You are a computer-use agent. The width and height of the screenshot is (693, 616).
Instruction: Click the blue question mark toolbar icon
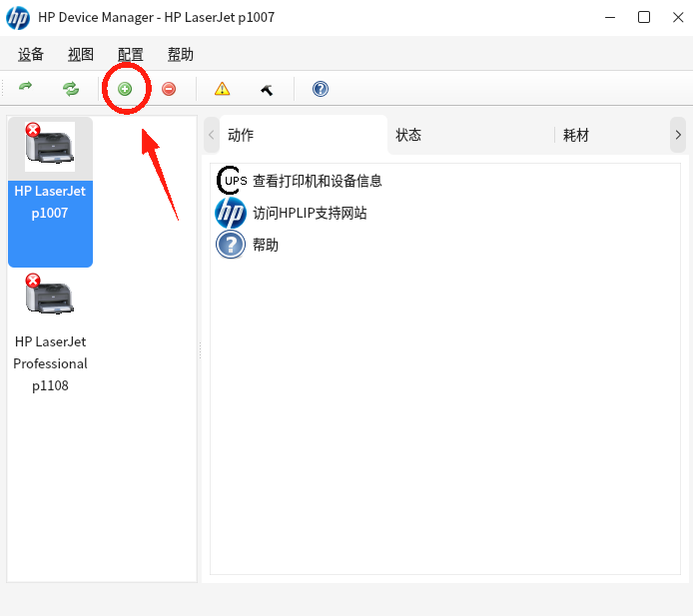[320, 89]
